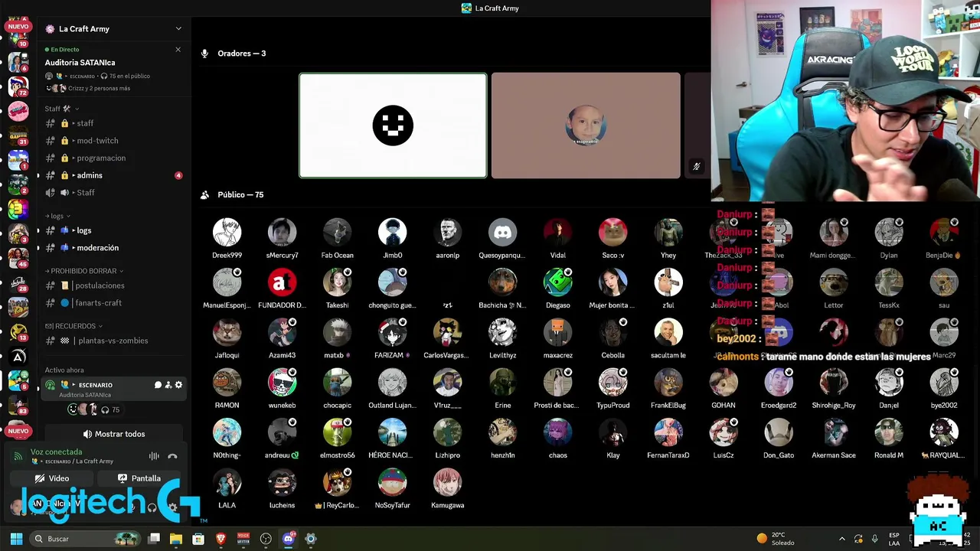This screenshot has width=980, height=551.
Task: Open the plantas-vs-zombies channel
Action: (113, 341)
